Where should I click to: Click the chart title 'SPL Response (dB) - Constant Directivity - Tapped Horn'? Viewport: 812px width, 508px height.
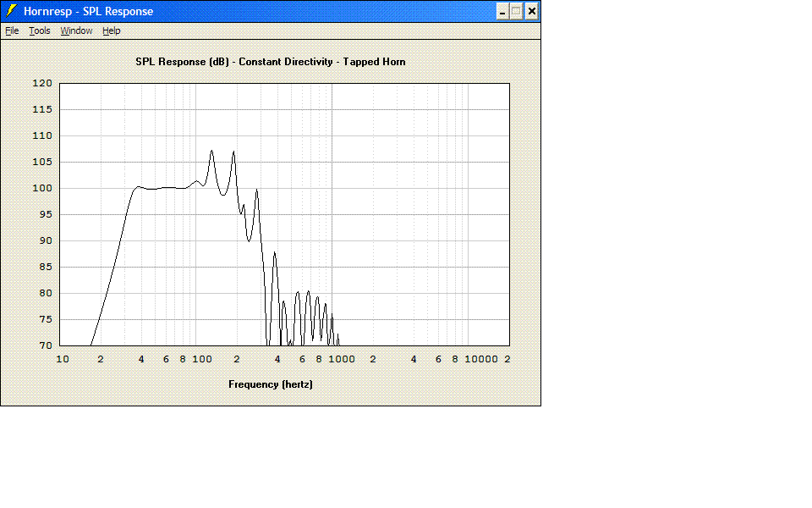(x=271, y=62)
